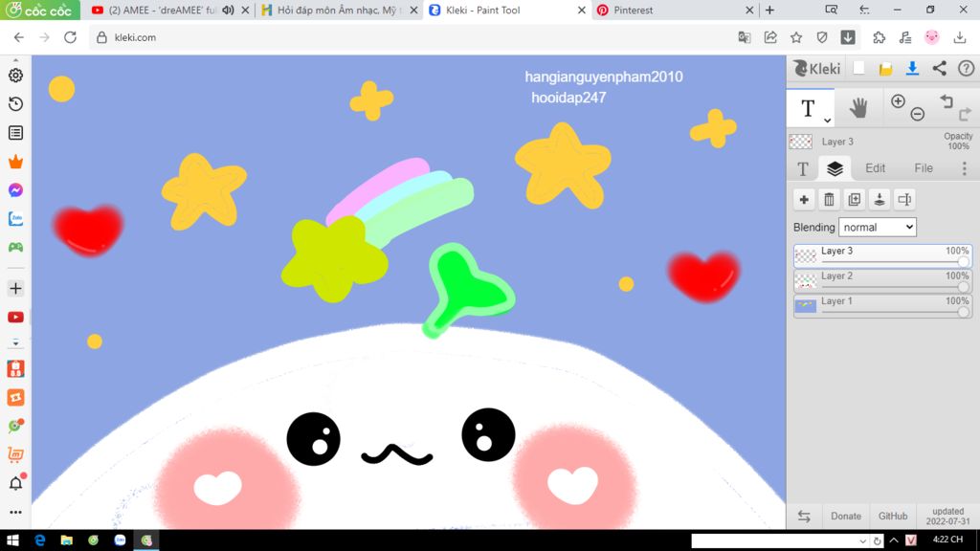Open the YouTube shortcut in sidebar
This screenshot has height=551, width=980.
[x=15, y=318]
